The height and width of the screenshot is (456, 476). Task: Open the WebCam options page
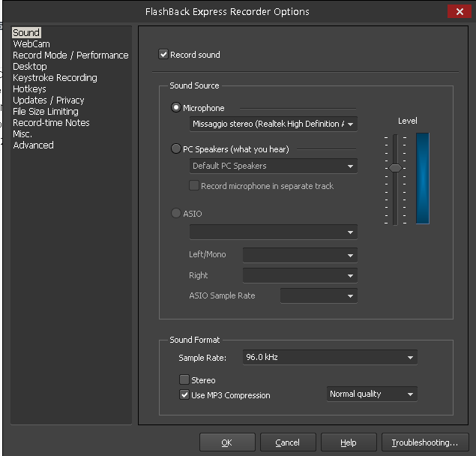point(31,43)
